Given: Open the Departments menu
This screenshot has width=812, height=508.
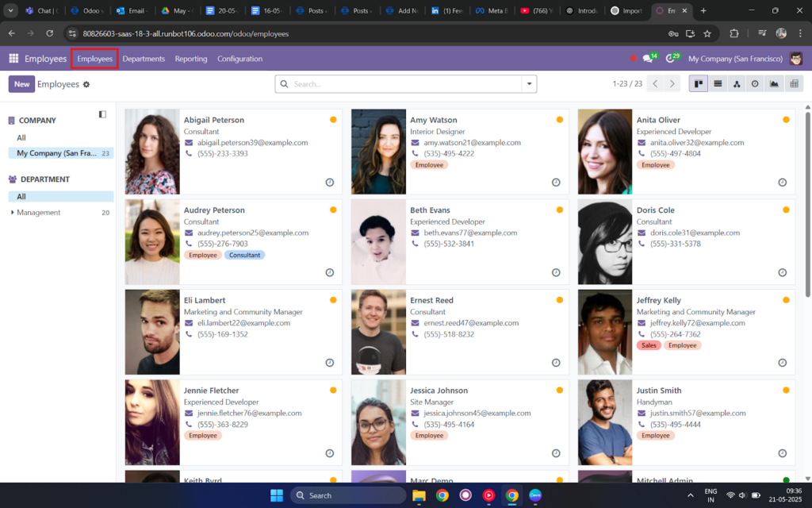Looking at the screenshot, I should pyautogui.click(x=144, y=59).
